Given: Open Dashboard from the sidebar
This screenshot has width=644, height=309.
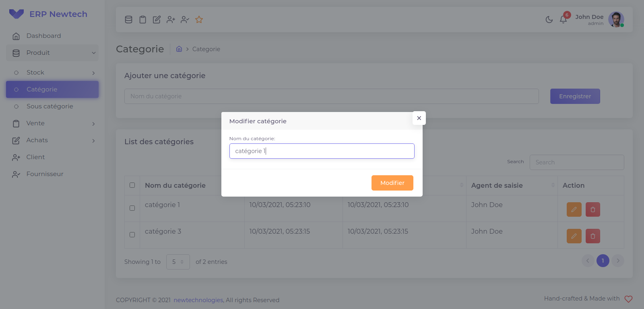Looking at the screenshot, I should 43,36.
